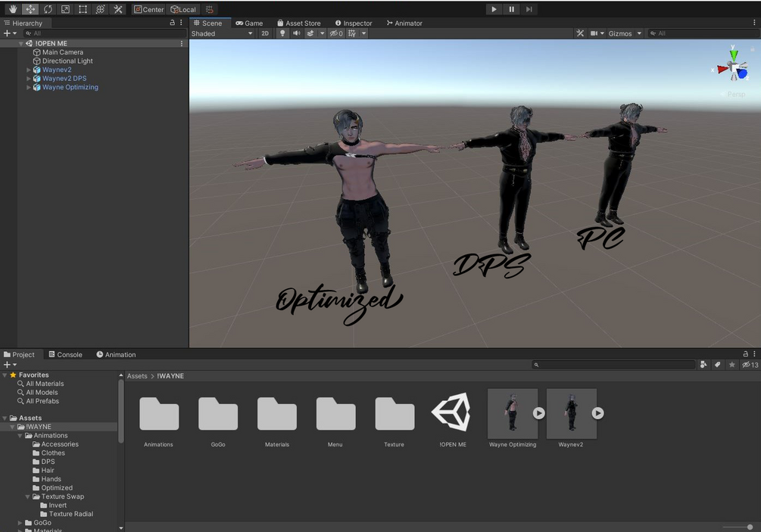Toggle the scene grid icon
This screenshot has height=532, width=761.
tap(352, 33)
